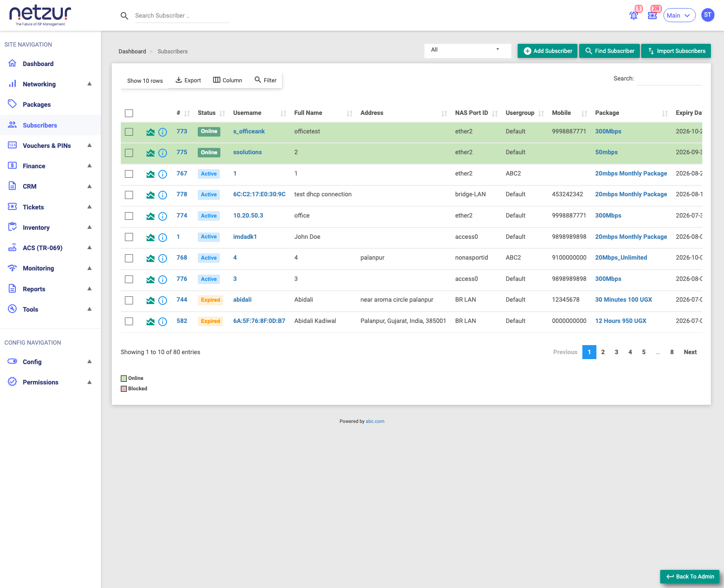Open usage graph icon for abidali row
The width and height of the screenshot is (724, 588).
click(x=151, y=300)
